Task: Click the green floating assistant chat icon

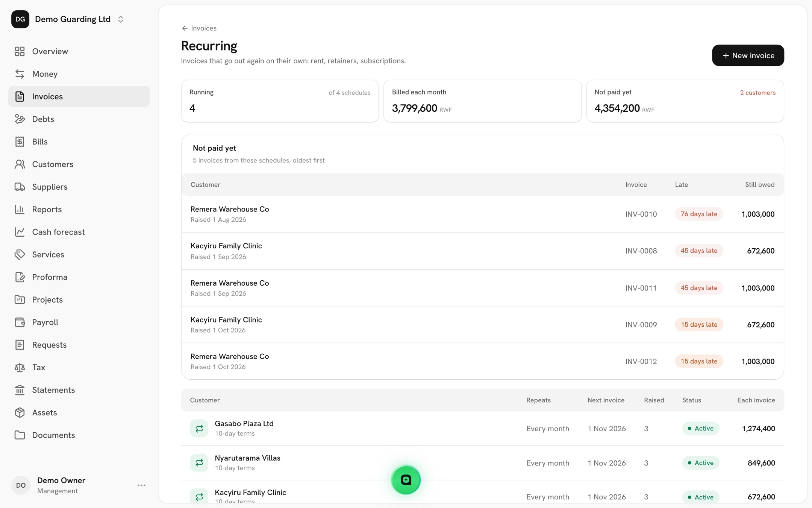Action: pyautogui.click(x=406, y=480)
